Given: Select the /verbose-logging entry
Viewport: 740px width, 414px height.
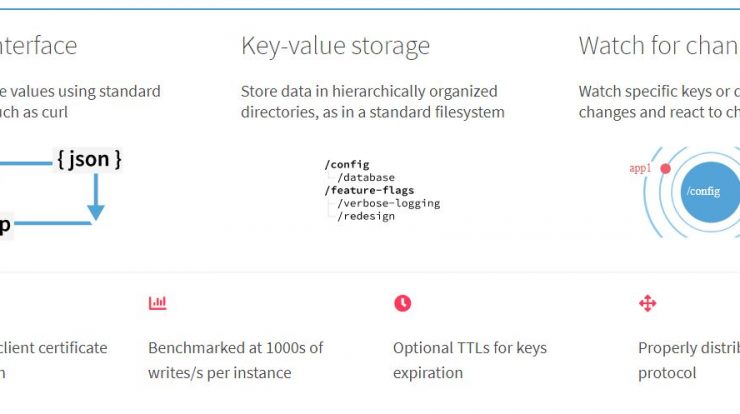Looking at the screenshot, I should pyautogui.click(x=388, y=203).
